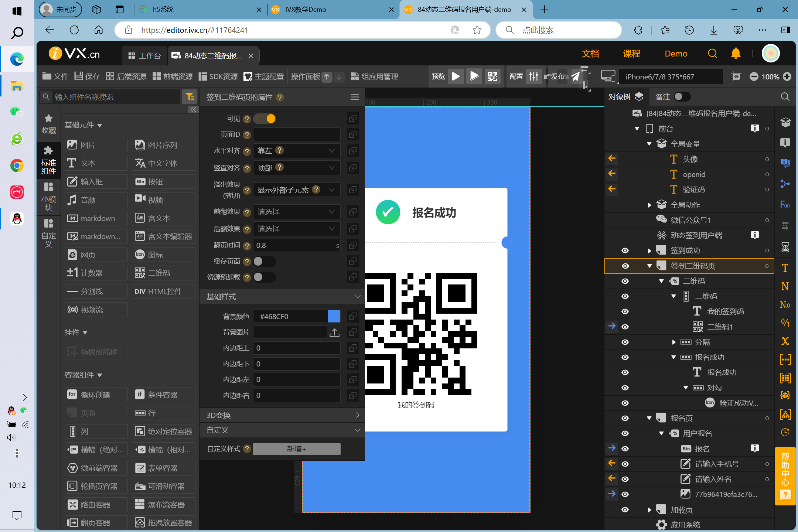
Task: Open the 文档 docs link
Action: (x=590, y=54)
